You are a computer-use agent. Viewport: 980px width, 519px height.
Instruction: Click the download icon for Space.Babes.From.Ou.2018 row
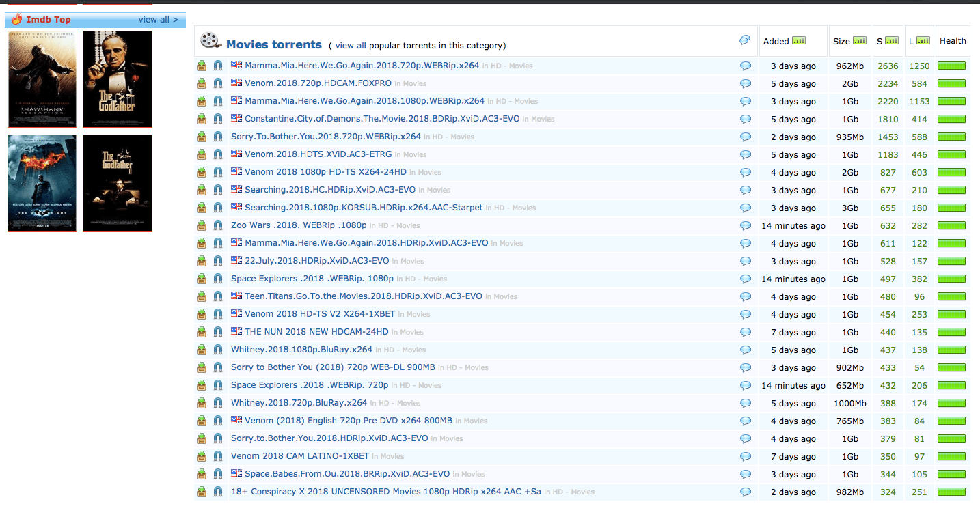coord(202,474)
